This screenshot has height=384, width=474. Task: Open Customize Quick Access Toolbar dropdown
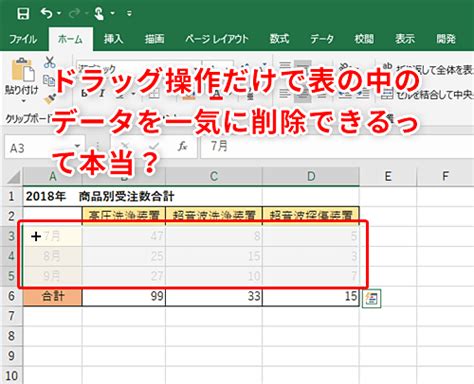[x=129, y=13]
